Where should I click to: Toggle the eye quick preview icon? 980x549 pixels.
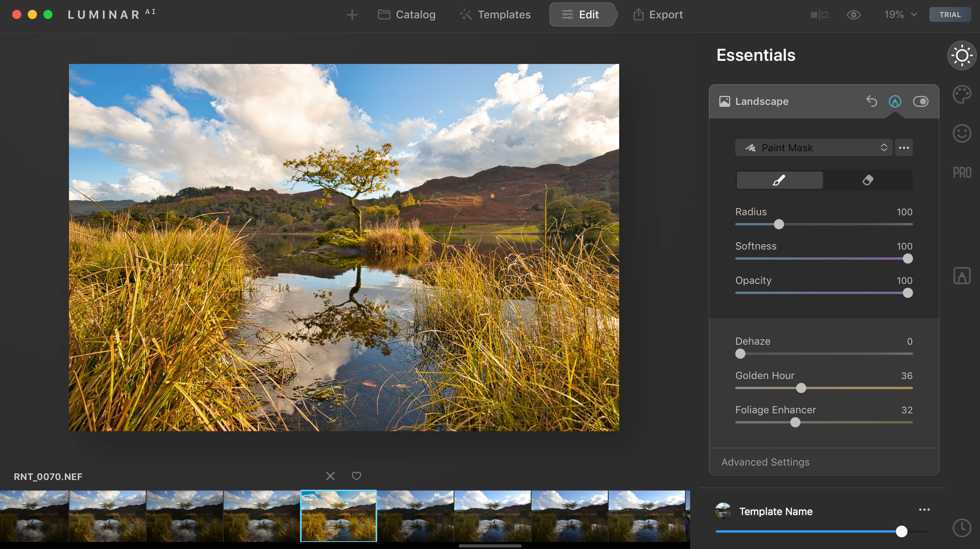(853, 15)
